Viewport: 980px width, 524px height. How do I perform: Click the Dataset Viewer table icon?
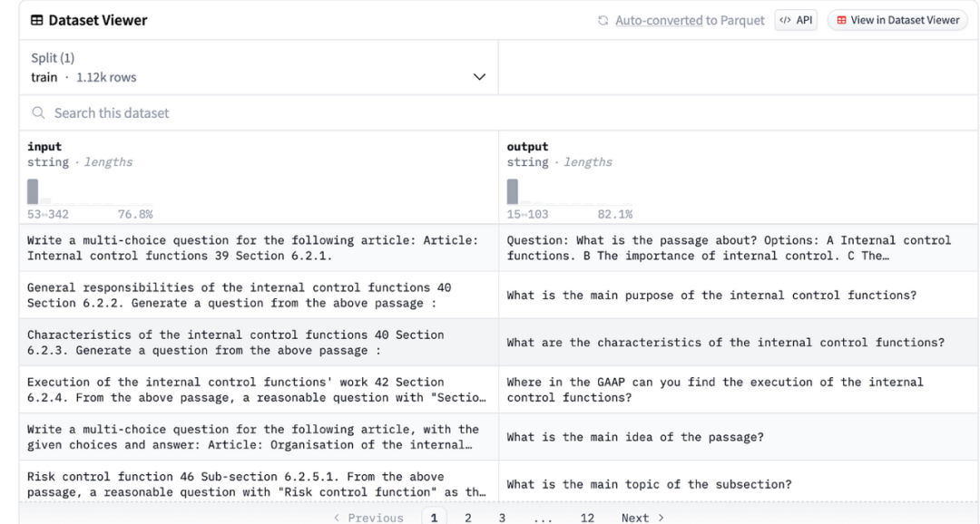pyautogui.click(x=37, y=20)
